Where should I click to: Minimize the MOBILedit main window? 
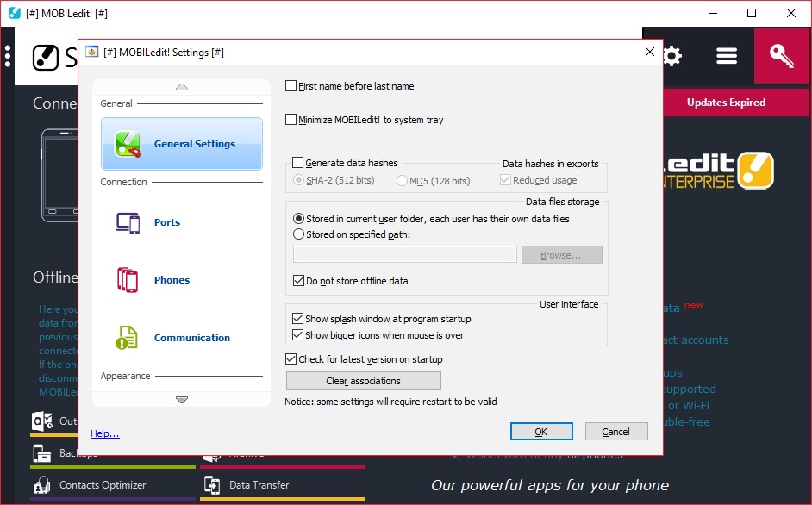tap(713, 13)
